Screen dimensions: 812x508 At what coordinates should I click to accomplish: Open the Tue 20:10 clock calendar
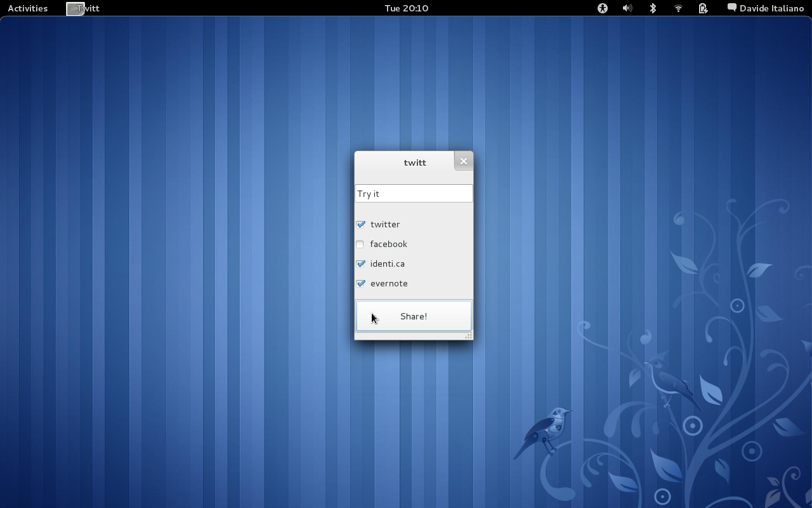(406, 8)
